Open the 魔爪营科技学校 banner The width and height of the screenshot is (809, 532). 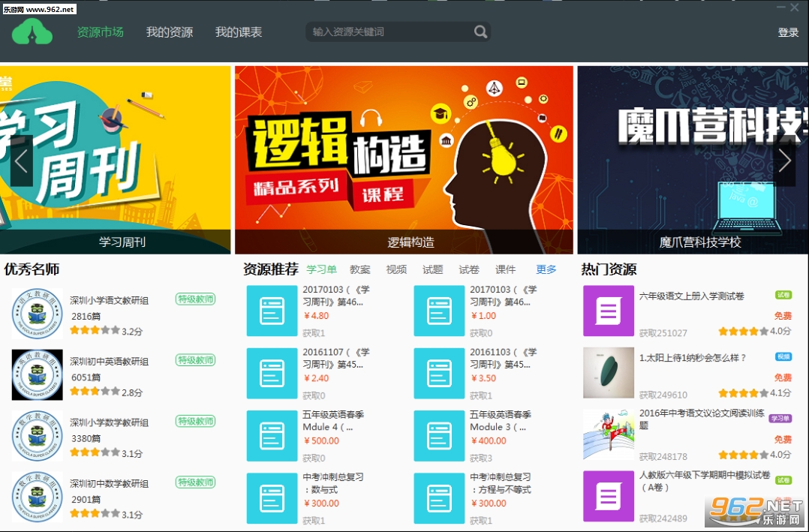point(693,159)
